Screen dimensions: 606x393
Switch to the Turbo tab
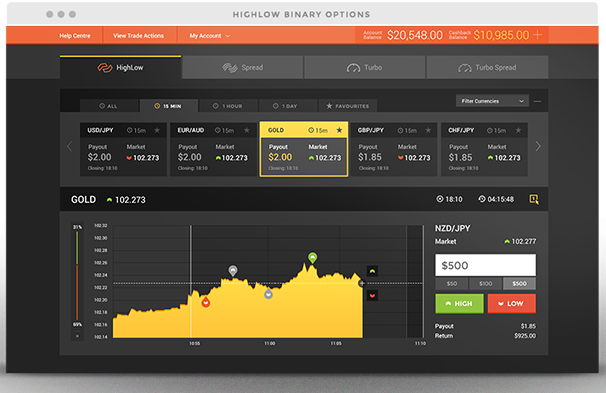coord(365,68)
